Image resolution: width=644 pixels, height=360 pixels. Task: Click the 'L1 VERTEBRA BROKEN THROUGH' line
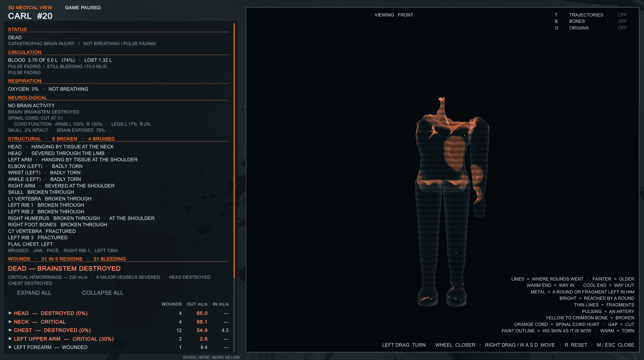click(x=50, y=199)
